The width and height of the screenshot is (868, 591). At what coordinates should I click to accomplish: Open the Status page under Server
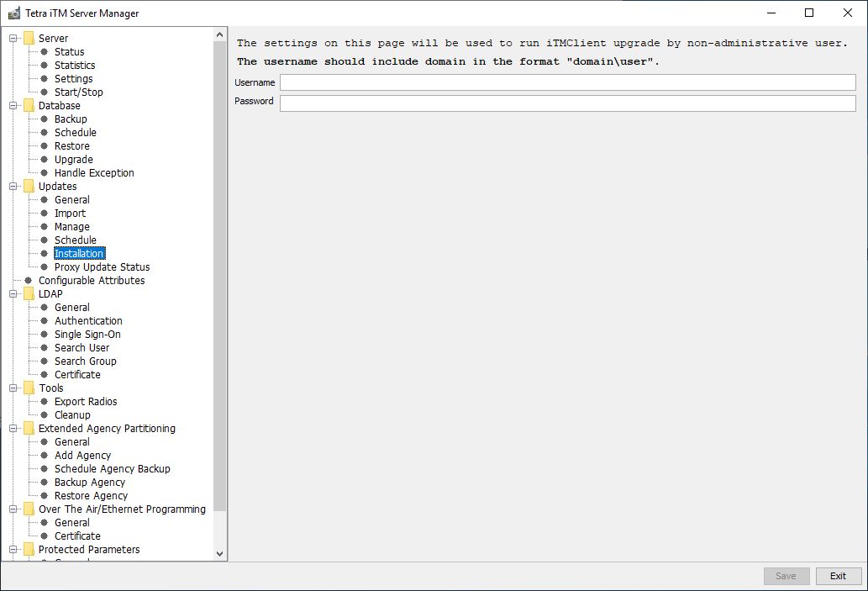[69, 51]
